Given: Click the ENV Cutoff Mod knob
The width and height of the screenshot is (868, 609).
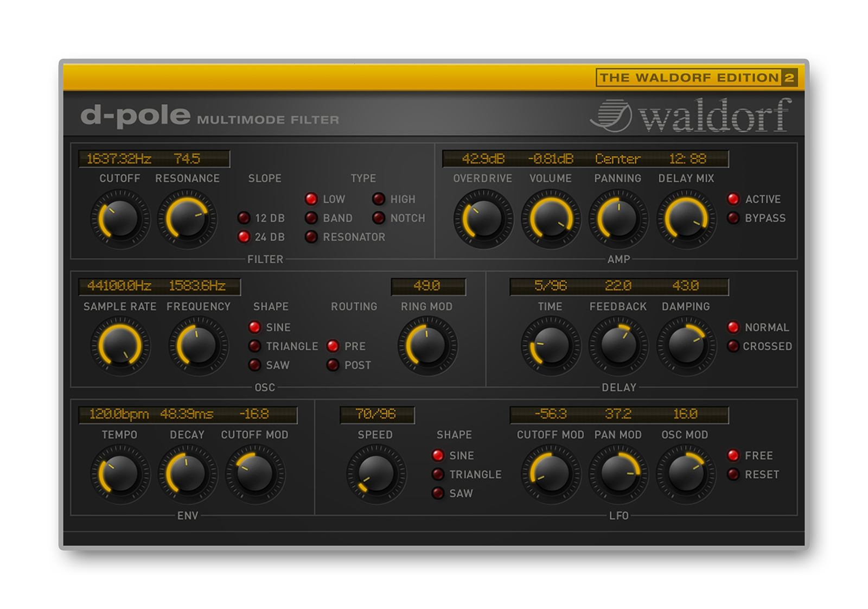Looking at the screenshot, I should (255, 474).
